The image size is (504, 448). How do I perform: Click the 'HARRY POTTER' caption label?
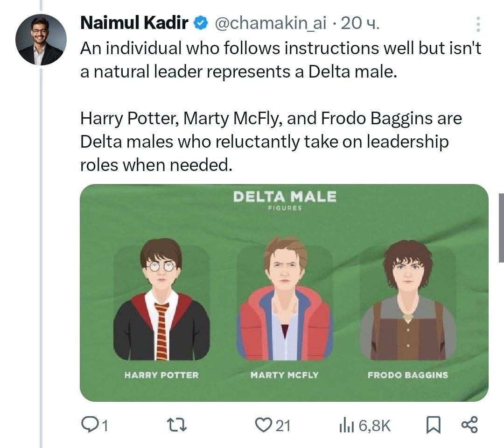pyautogui.click(x=161, y=375)
